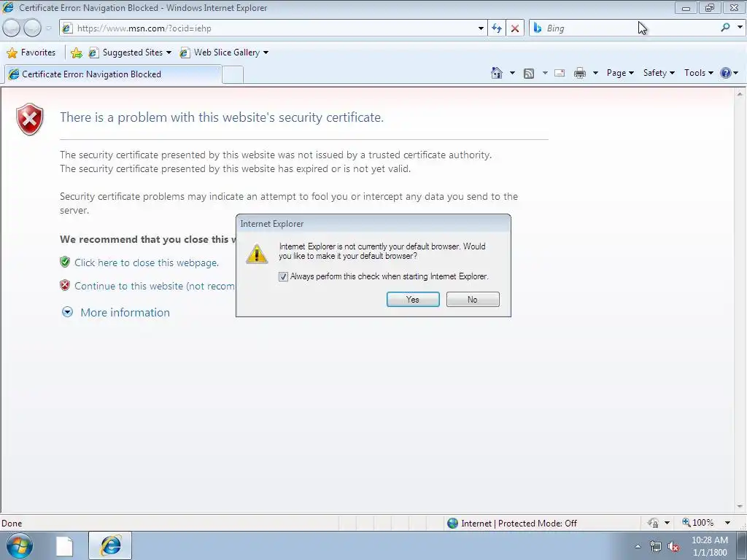
Task: Click red shield icon beside Continue link
Action: click(65, 285)
